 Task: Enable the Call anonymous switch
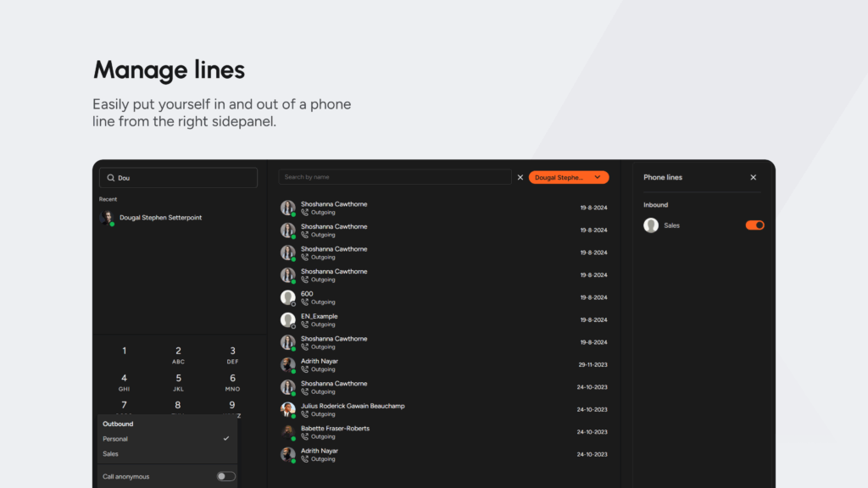coord(225,476)
